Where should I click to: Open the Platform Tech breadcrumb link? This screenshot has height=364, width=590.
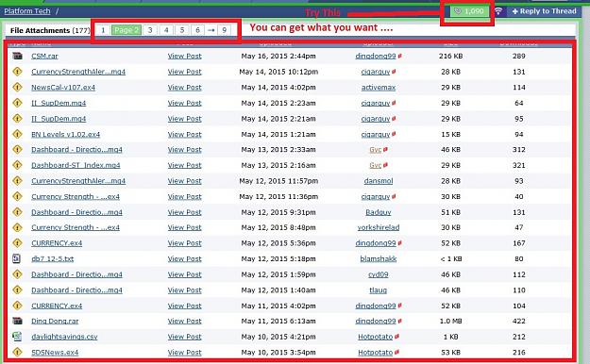coord(27,11)
